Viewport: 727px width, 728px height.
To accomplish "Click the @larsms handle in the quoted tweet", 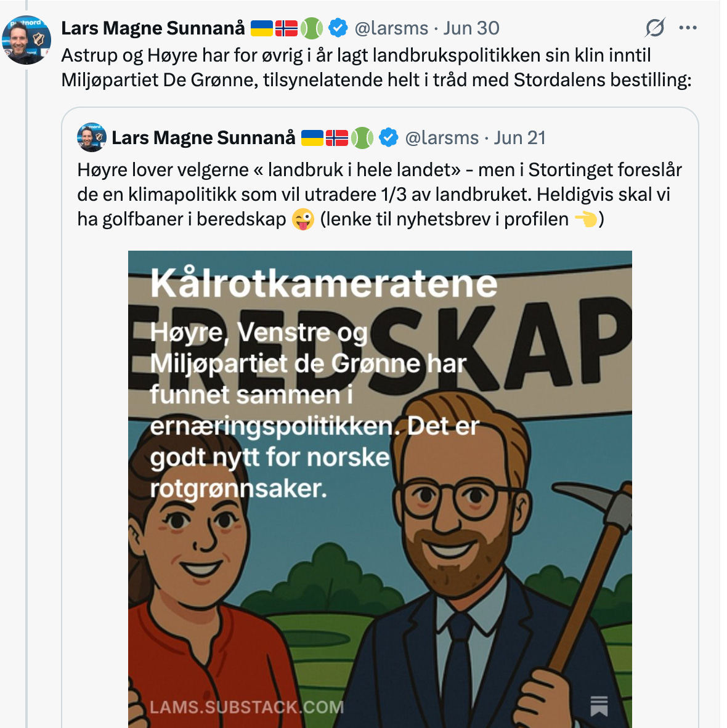I will tap(442, 138).
